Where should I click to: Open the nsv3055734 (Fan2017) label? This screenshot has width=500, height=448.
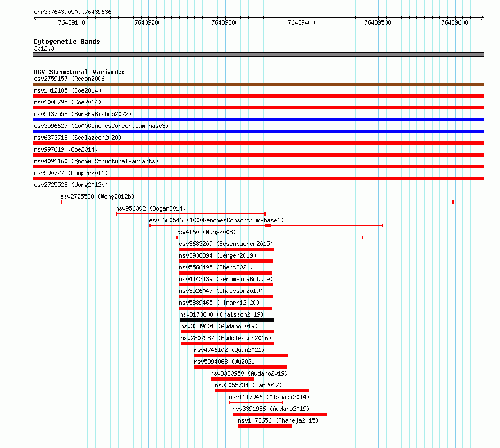point(248,385)
